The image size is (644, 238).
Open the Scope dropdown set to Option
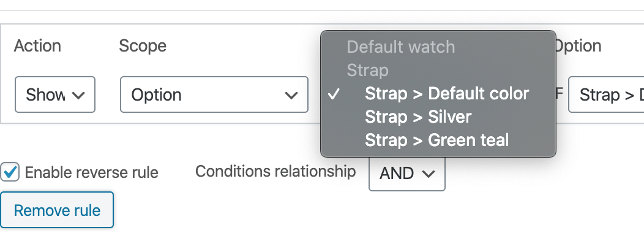point(214,94)
